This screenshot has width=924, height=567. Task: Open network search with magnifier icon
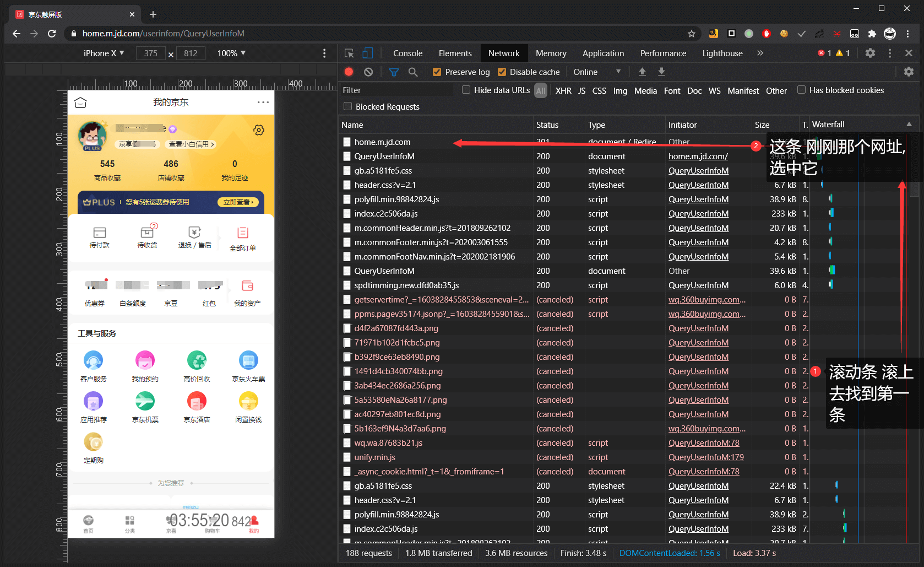413,72
